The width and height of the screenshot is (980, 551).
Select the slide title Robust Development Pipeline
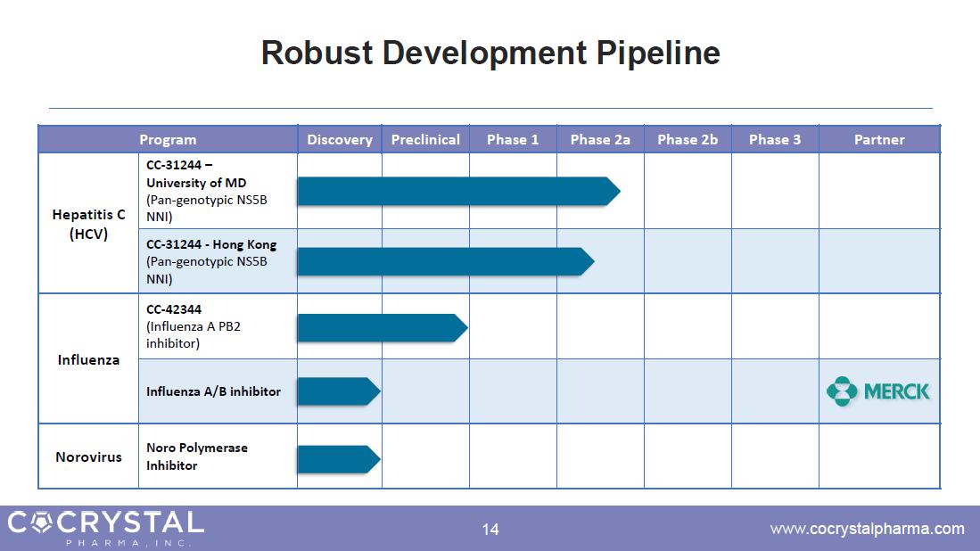(x=490, y=53)
